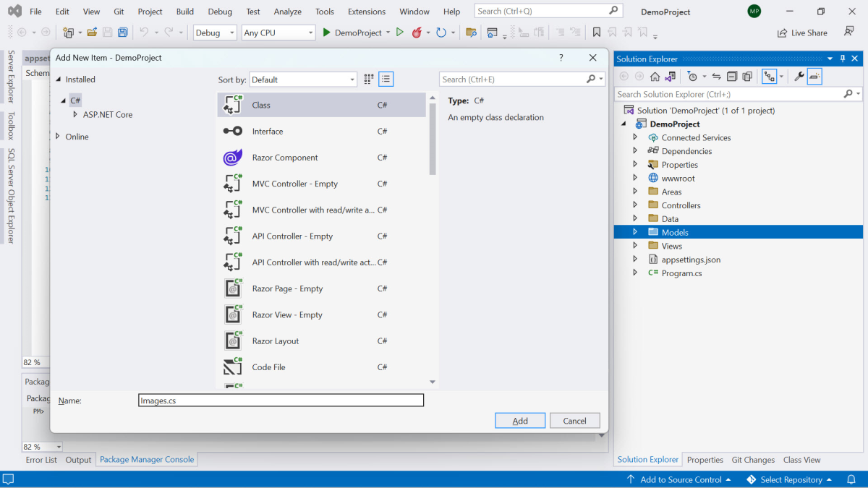Click the Restart circular arrow toolbar icon
868x488 pixels.
(441, 33)
